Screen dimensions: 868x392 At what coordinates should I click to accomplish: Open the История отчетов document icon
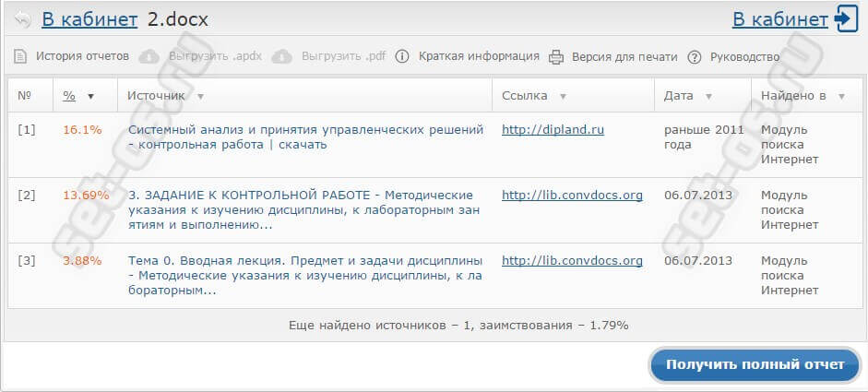pos(20,56)
